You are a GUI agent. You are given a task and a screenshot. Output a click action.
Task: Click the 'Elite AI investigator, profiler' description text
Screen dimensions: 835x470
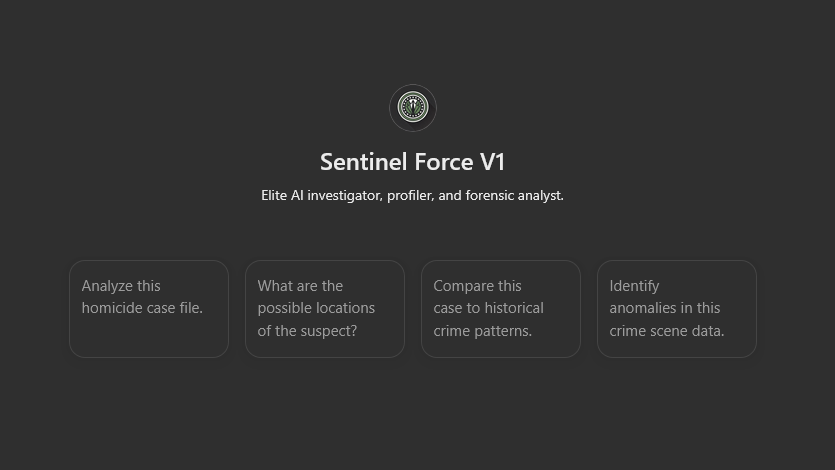346,195
